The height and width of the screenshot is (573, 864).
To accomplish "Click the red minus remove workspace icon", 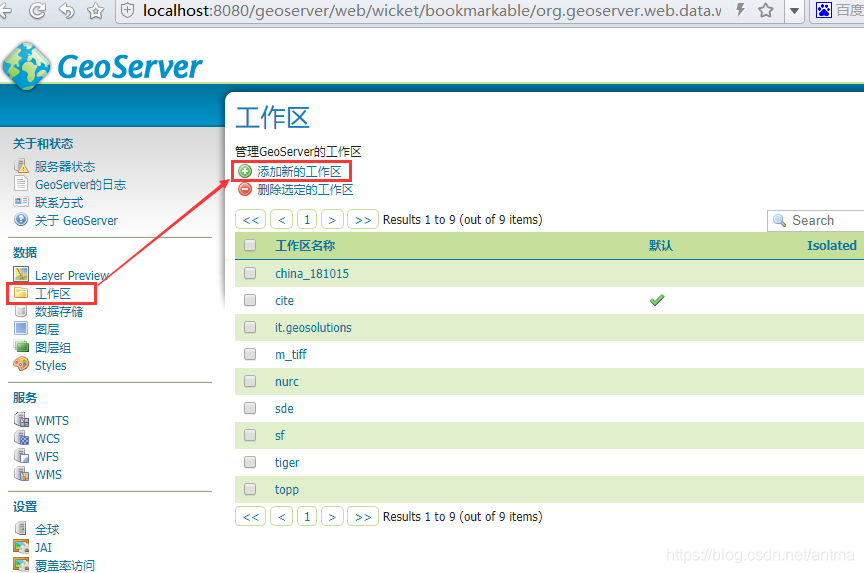I will 245,189.
